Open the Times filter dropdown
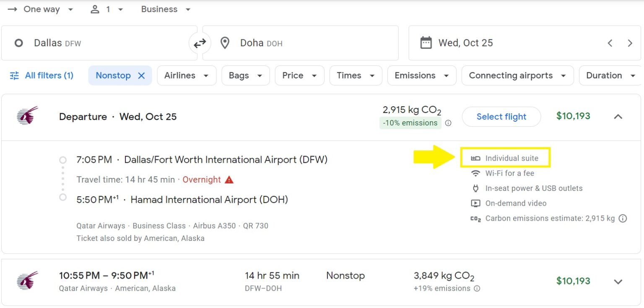The image size is (644, 308). [356, 76]
